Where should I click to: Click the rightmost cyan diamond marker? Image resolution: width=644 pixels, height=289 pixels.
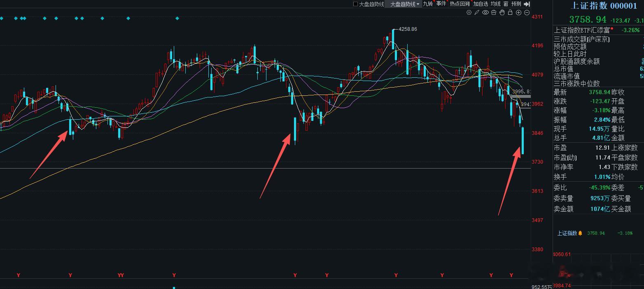tap(177, 18)
